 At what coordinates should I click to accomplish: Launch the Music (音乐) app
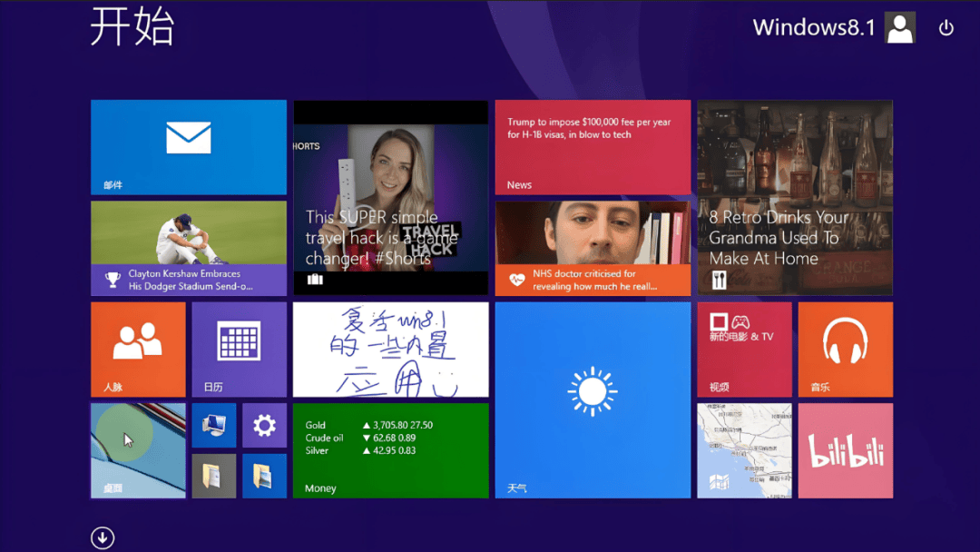coord(845,349)
